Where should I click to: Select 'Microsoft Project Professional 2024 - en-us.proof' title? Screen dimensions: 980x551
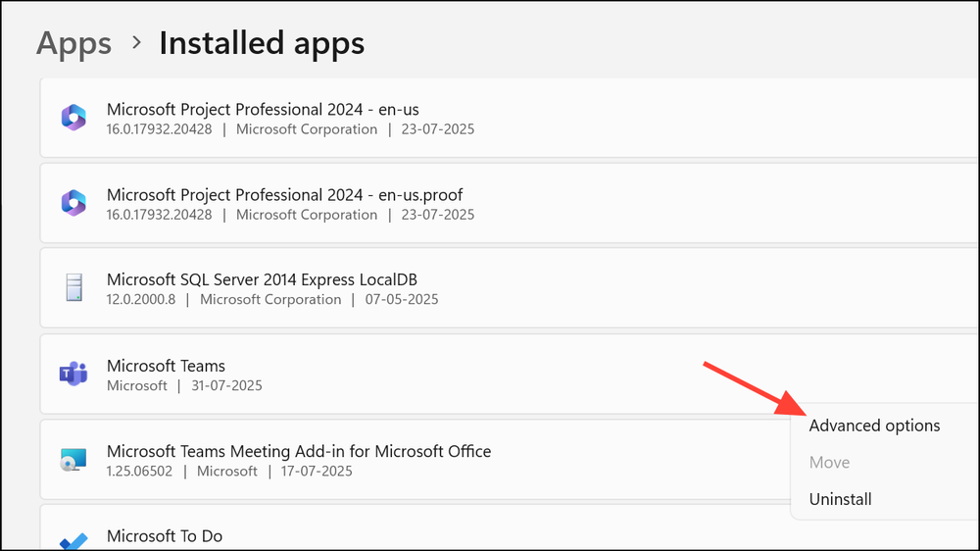tap(285, 195)
